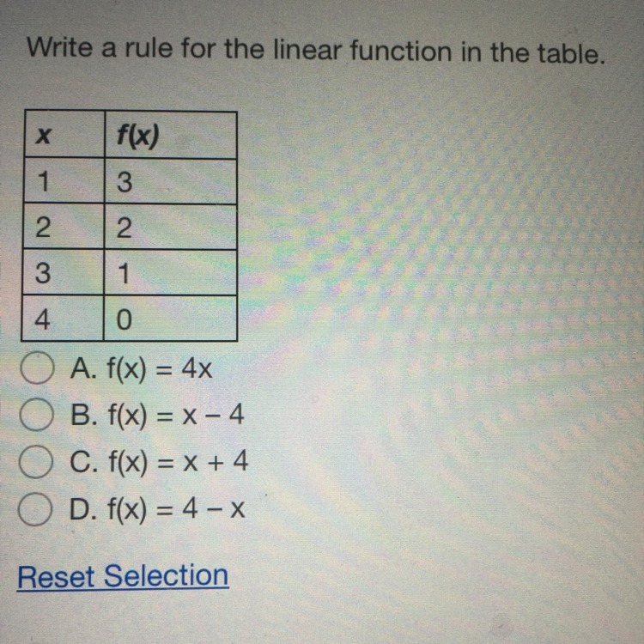This screenshot has height=644, width=644.
Task: Click the x column cell containing 3
Action: point(64,271)
